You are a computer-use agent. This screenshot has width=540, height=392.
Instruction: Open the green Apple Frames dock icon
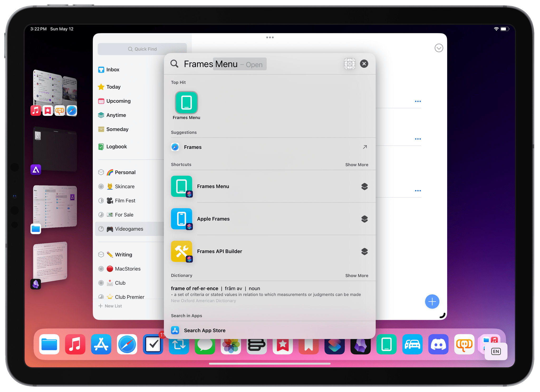coord(386,345)
